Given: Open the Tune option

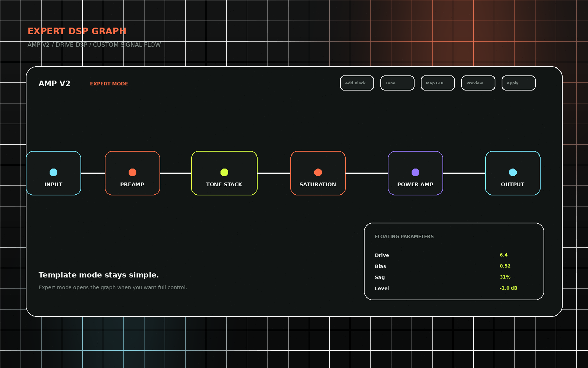Looking at the screenshot, I should 397,83.
